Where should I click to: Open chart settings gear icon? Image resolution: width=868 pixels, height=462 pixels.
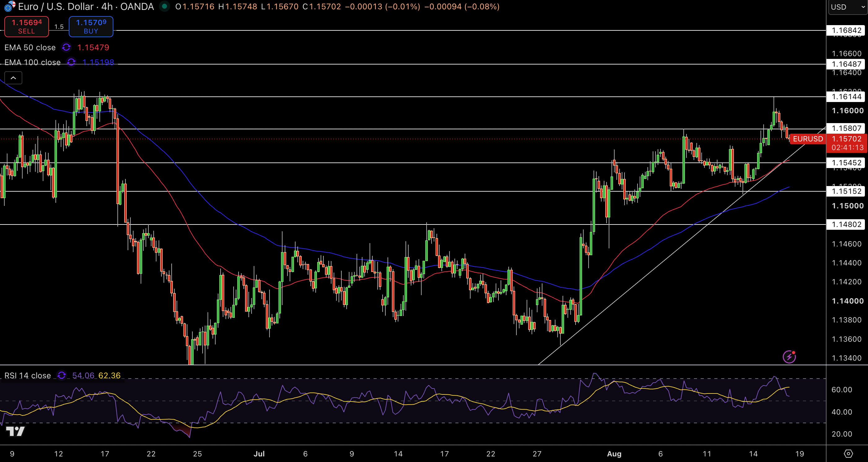tap(848, 454)
